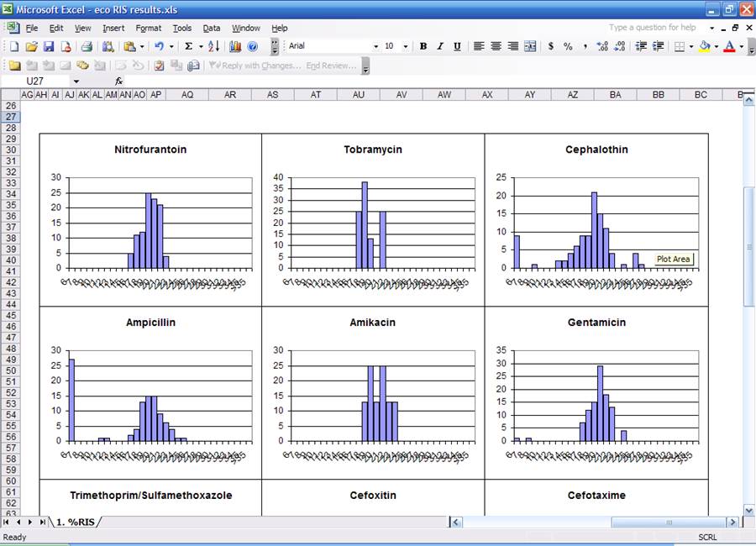
Task: Increase the cell indent
Action: pyautogui.click(x=658, y=46)
